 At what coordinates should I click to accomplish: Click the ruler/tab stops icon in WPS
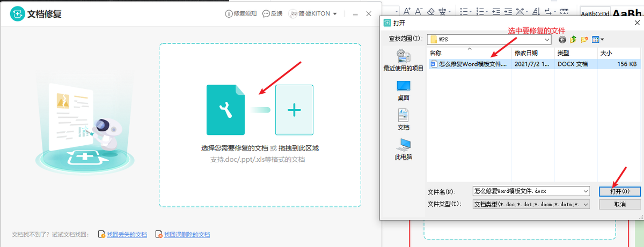pyautogui.click(x=564, y=11)
